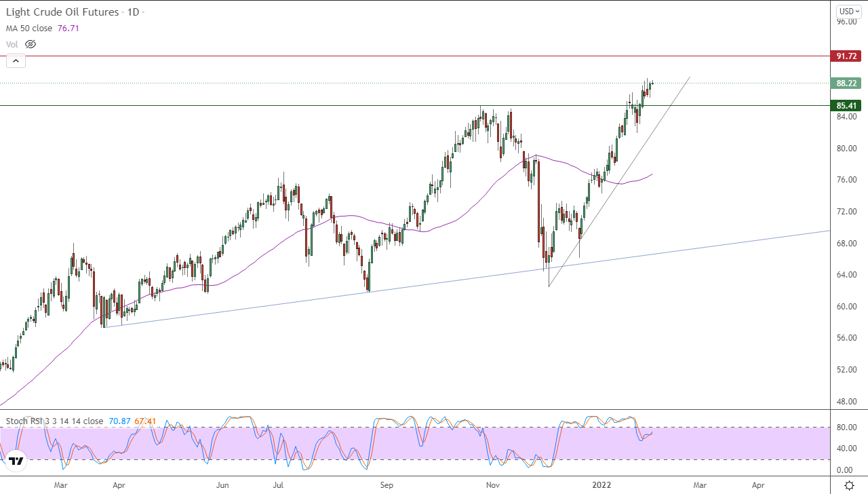Select the red horizontal line at 91.72
Image resolution: width=868 pixels, height=494 pixels.
(x=415, y=56)
